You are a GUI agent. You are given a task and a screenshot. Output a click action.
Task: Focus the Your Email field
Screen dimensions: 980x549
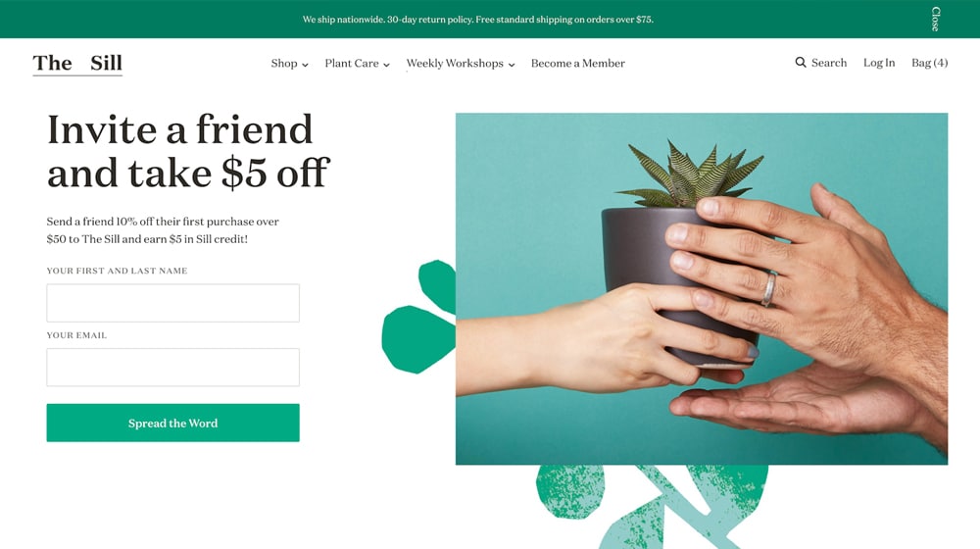tap(173, 368)
